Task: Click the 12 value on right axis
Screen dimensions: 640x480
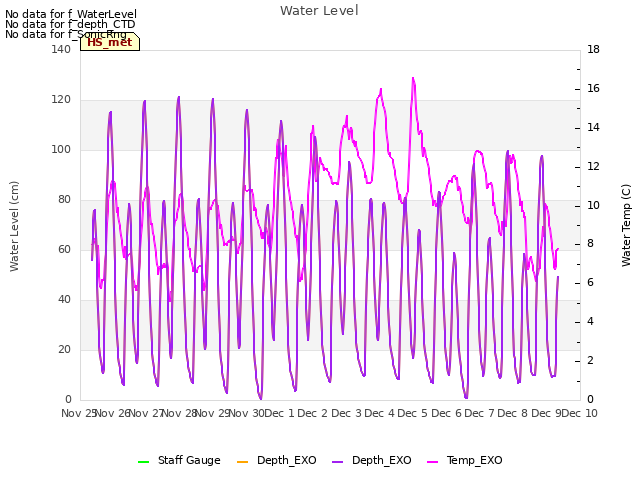Action: 593,167
